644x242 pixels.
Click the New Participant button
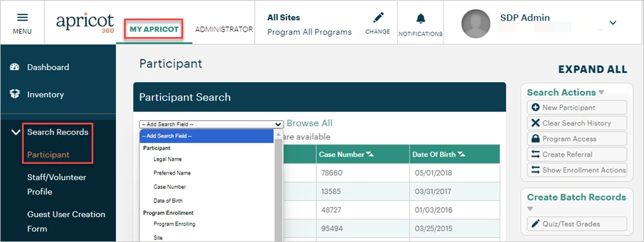(576, 108)
